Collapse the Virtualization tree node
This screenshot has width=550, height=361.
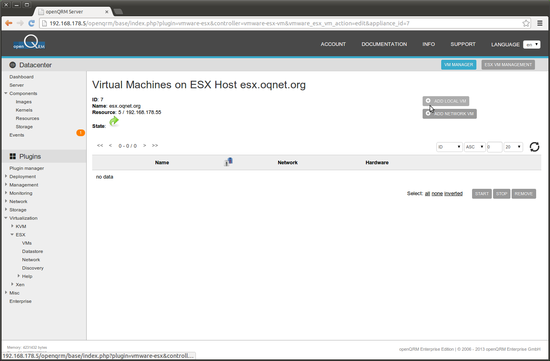(6, 218)
